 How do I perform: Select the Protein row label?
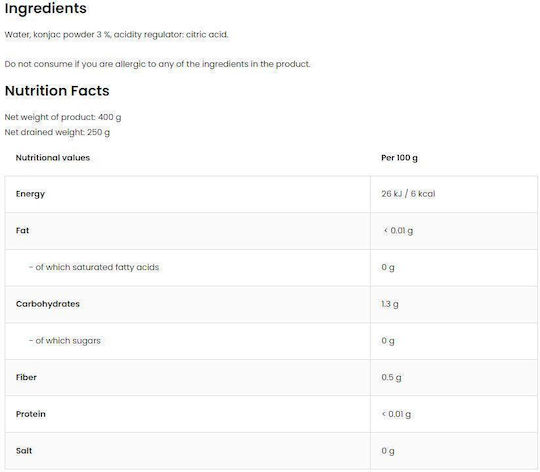pos(31,414)
